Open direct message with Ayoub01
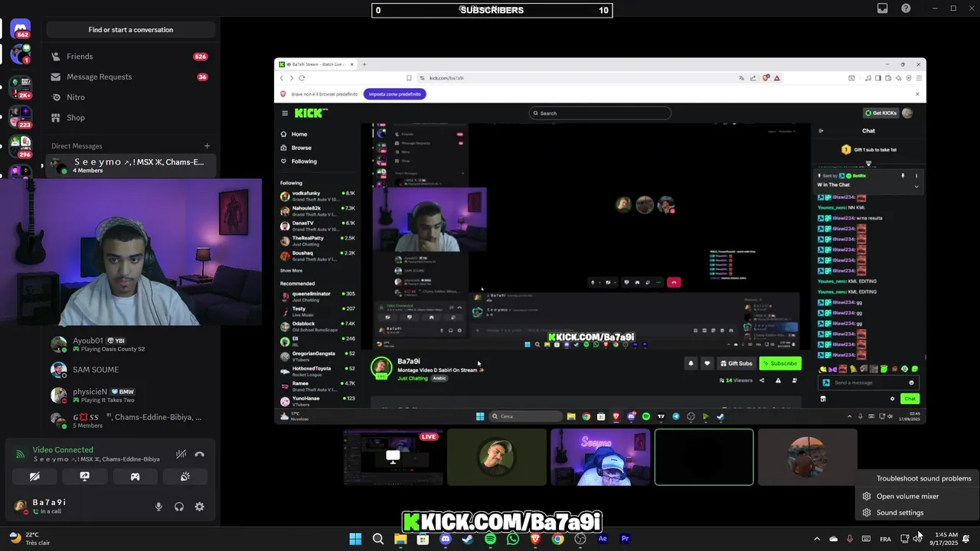This screenshot has height=551, width=980. click(x=130, y=344)
